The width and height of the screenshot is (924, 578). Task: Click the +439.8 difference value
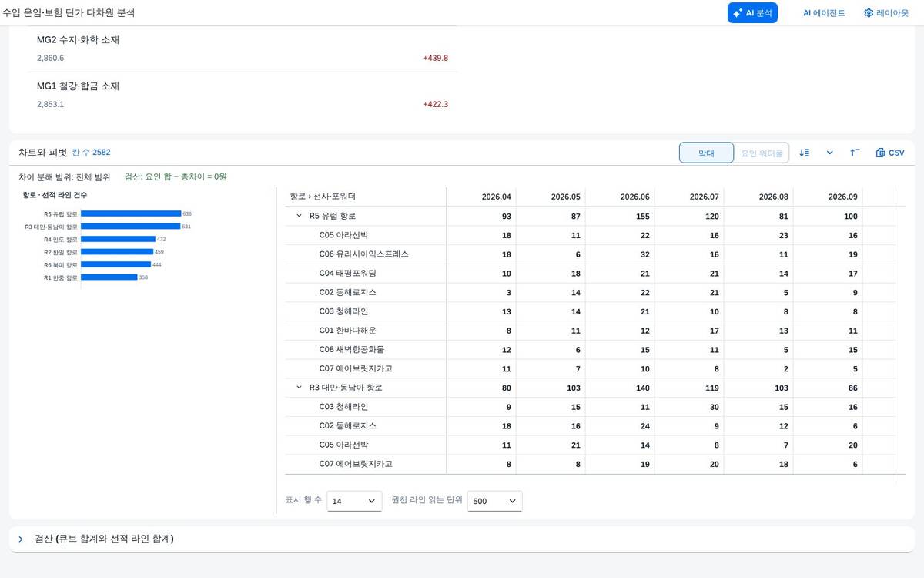435,58
